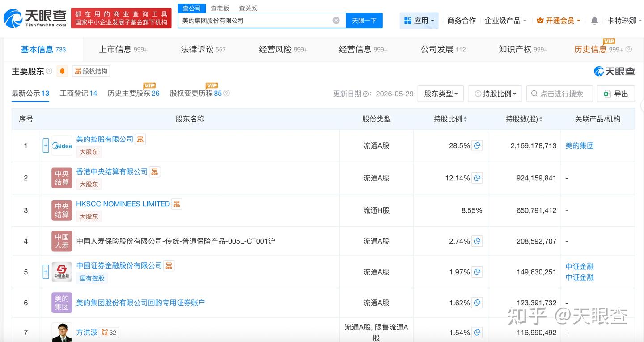
Task: Select the 最新公示 13 sub-tab
Action: (x=30, y=93)
